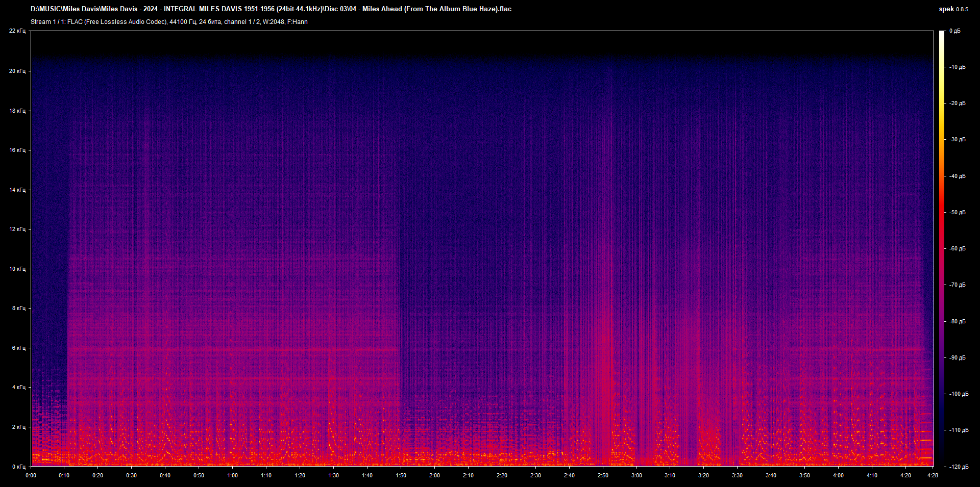Click the 4 кГц frequency axis label
980x487 pixels.
pos(19,387)
